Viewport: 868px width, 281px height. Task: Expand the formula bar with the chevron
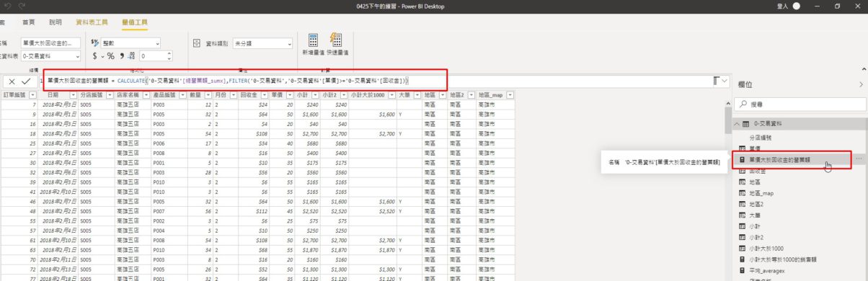724,81
